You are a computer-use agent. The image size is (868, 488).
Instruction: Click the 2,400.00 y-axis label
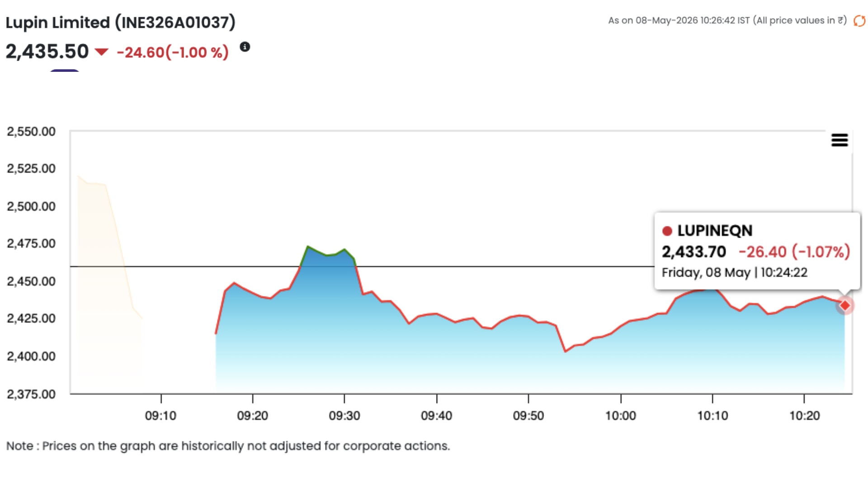pos(31,357)
